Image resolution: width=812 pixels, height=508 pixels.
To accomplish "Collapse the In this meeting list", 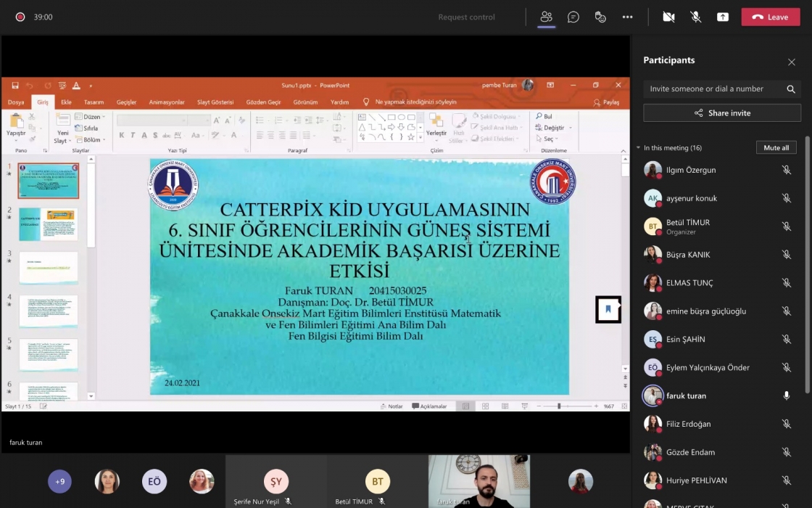I will pos(638,148).
